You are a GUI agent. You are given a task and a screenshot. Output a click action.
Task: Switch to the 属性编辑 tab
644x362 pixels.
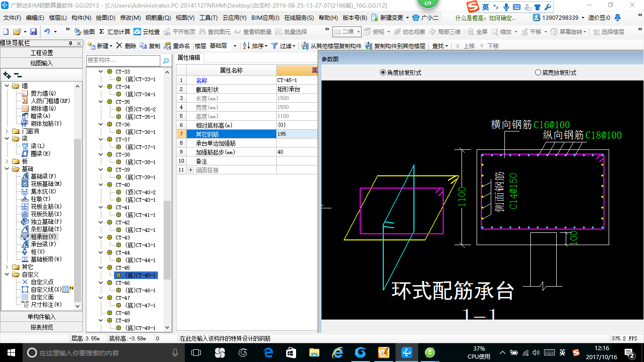coord(189,58)
